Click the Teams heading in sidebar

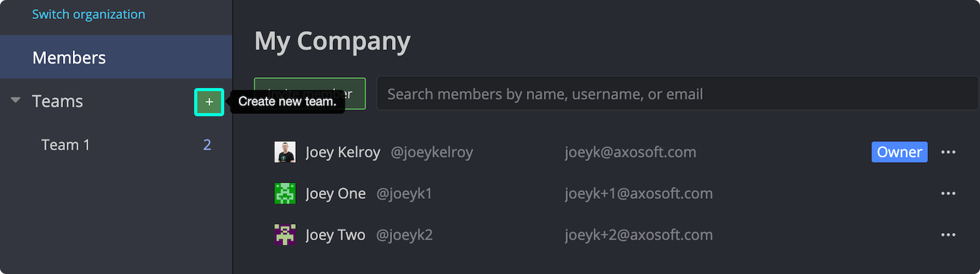58,102
